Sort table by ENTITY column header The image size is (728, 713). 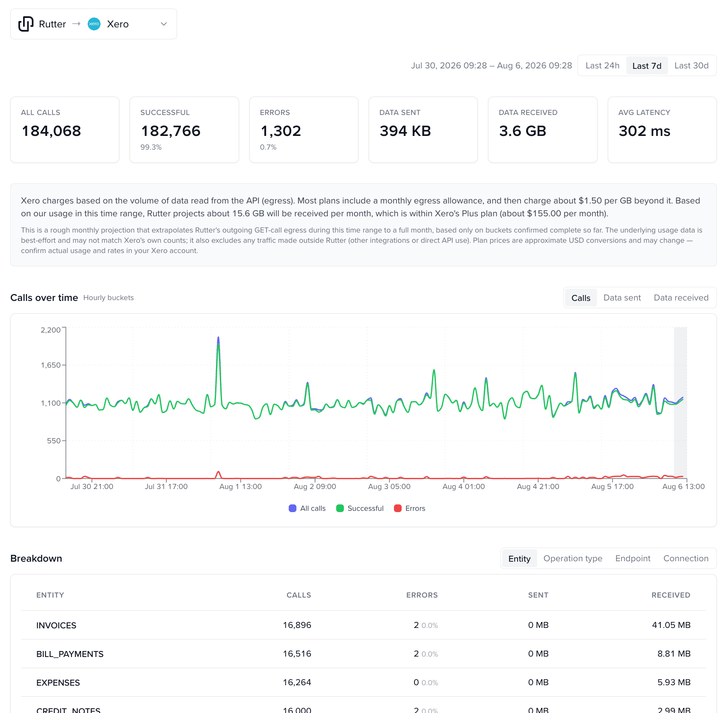click(50, 595)
